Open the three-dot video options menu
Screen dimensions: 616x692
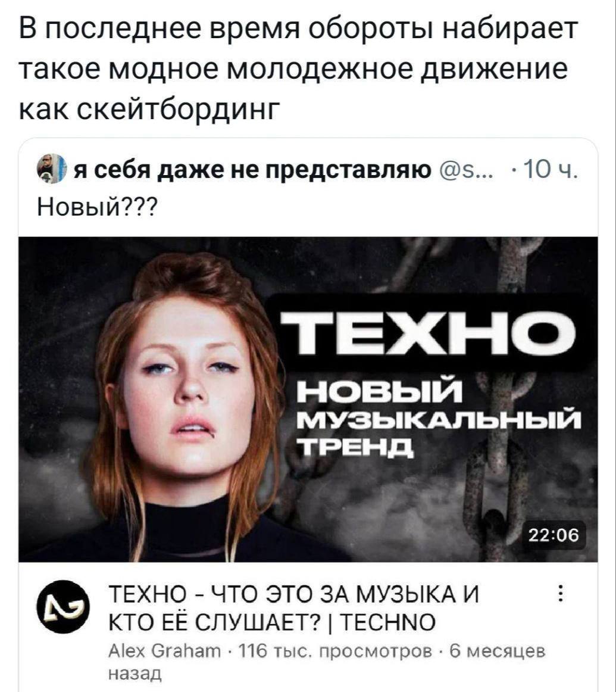(561, 594)
